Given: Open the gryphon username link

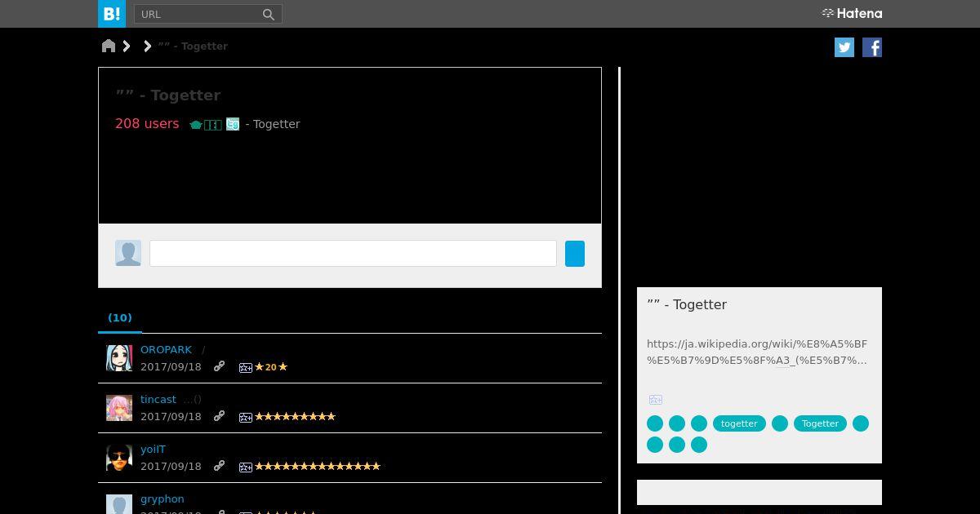Looking at the screenshot, I should pos(163,498).
